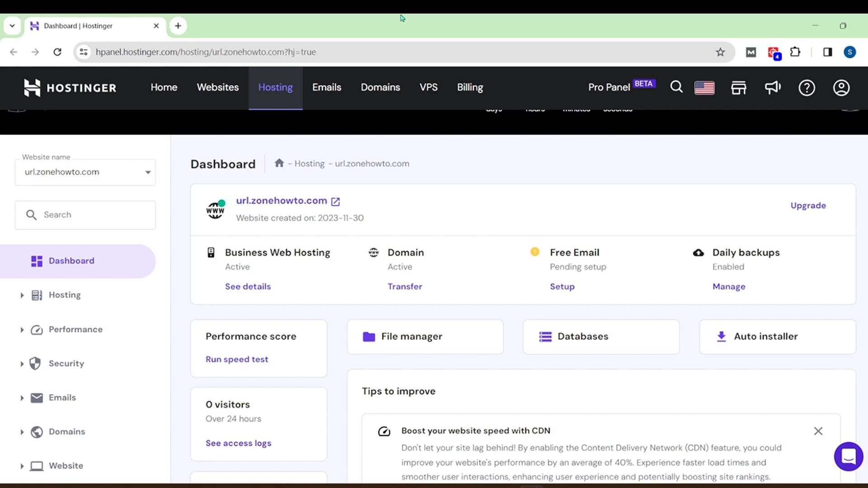Viewport: 868px width, 488px height.
Task: Open live chat bubble button
Action: tap(849, 456)
